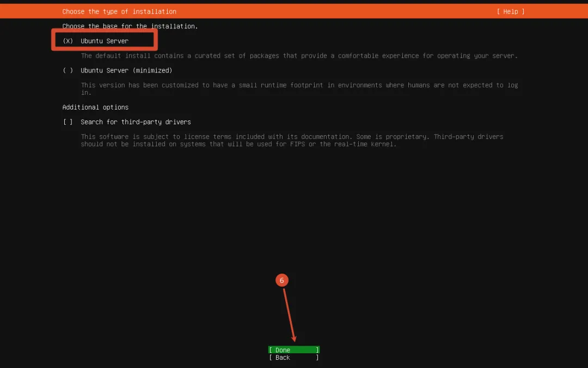Select Ubuntu Server (minimized) radio option
The height and width of the screenshot is (368, 588).
118,70
